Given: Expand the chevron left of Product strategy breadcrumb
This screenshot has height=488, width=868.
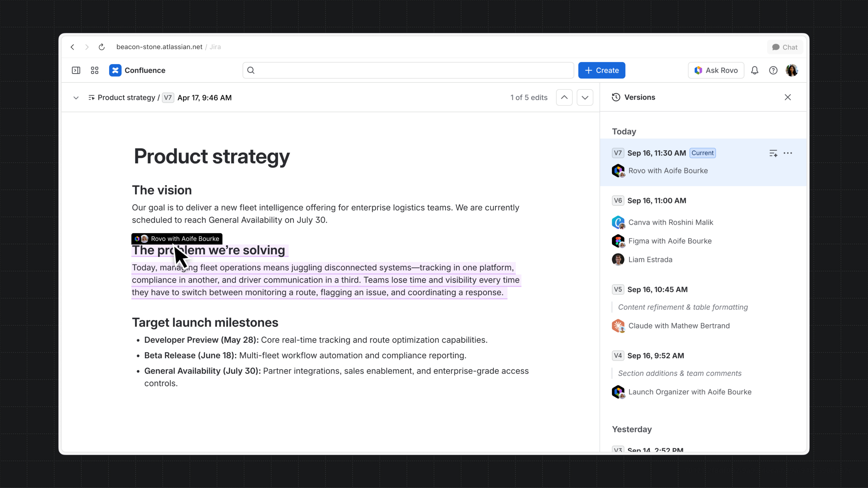Looking at the screenshot, I should [76, 98].
